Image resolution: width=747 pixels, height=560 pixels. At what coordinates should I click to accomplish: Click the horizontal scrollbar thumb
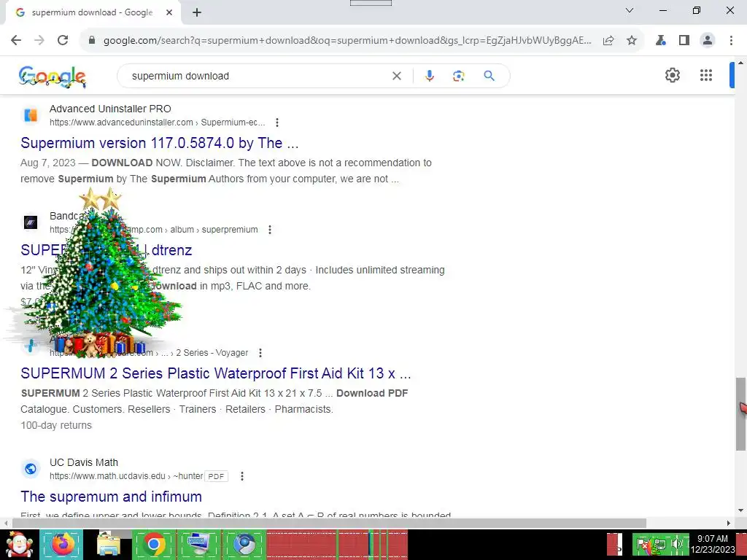tap(329, 523)
